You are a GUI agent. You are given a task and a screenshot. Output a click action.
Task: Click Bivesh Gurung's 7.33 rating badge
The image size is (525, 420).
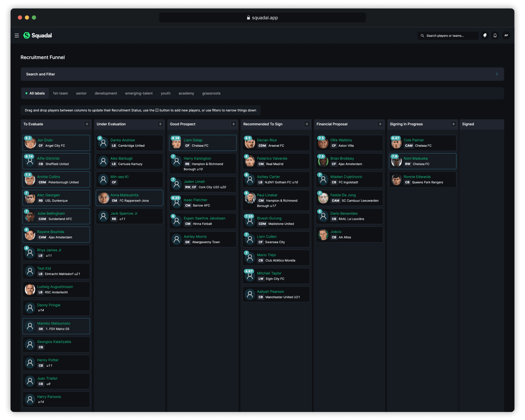[x=249, y=216]
